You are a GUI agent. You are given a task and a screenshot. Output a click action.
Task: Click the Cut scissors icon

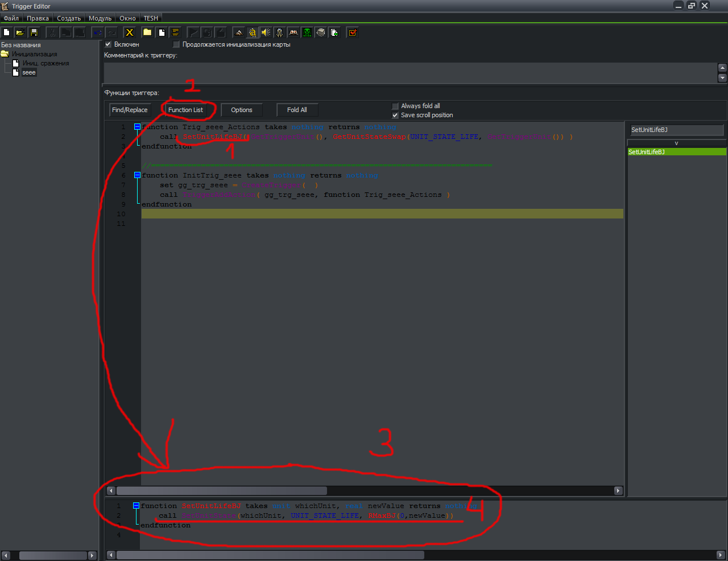52,32
